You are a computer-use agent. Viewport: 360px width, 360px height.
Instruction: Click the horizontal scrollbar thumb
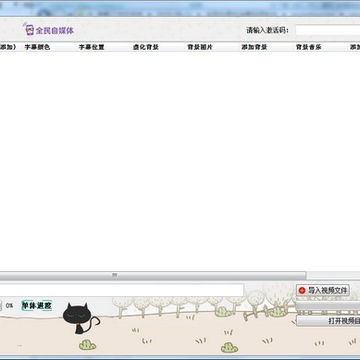[153, 275]
